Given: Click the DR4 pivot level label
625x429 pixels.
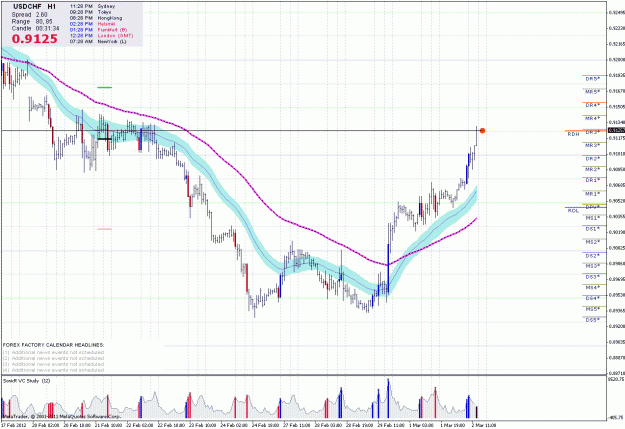Looking at the screenshot, I should pyautogui.click(x=593, y=106).
